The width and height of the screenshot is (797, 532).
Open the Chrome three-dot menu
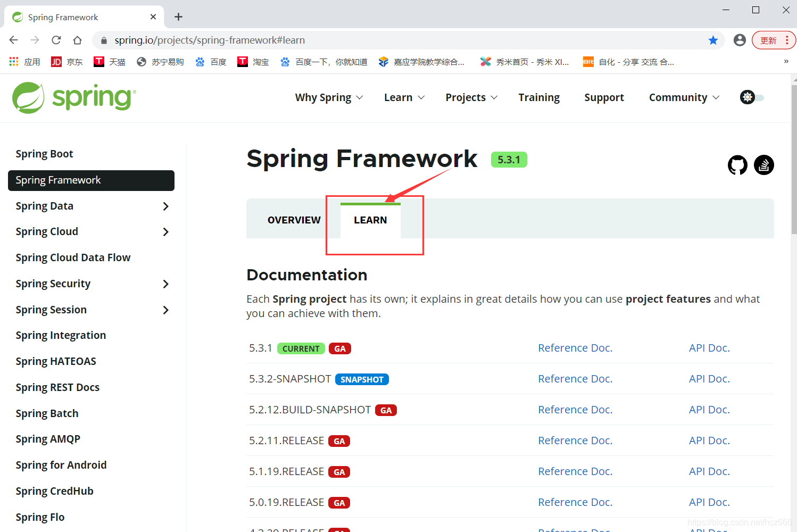[x=787, y=40]
